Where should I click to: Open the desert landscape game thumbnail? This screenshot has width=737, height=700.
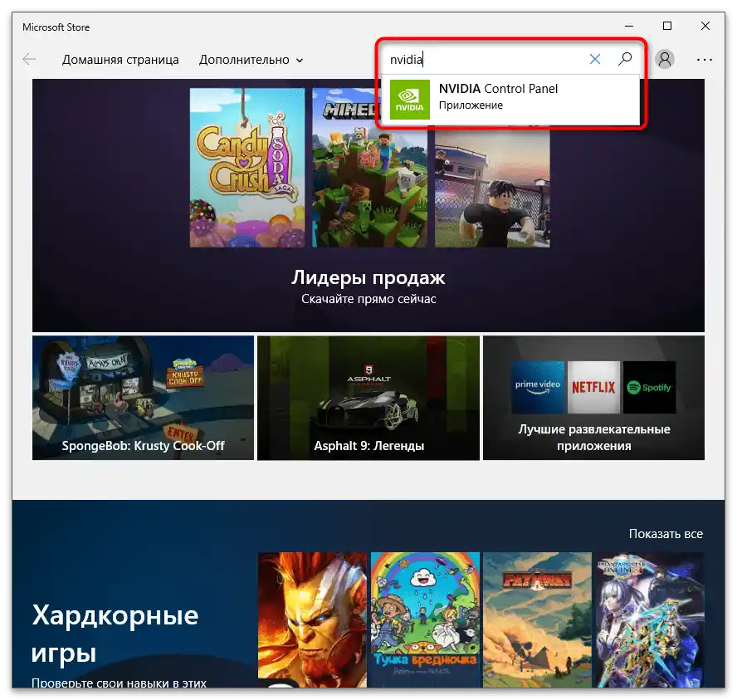coord(537,619)
